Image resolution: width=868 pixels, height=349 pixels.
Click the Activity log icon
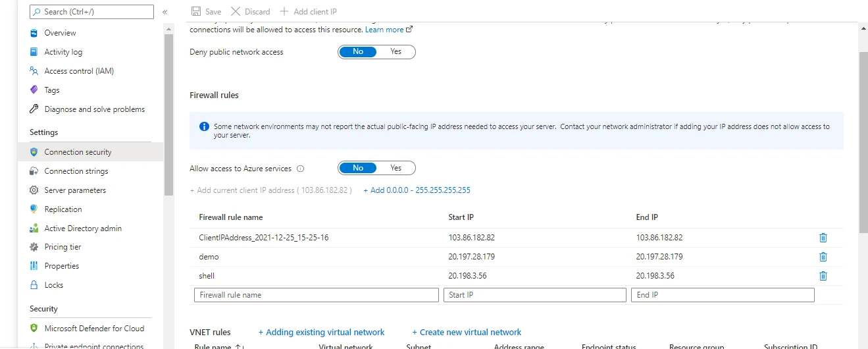34,52
